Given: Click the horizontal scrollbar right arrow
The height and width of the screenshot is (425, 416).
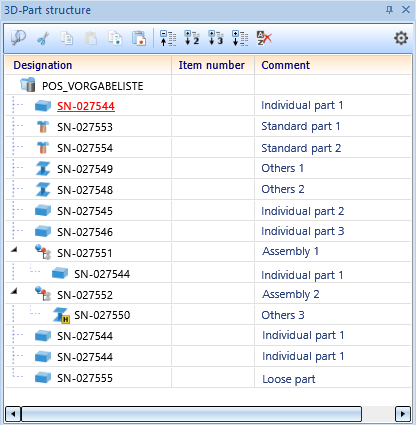Looking at the screenshot, I should pos(402,414).
